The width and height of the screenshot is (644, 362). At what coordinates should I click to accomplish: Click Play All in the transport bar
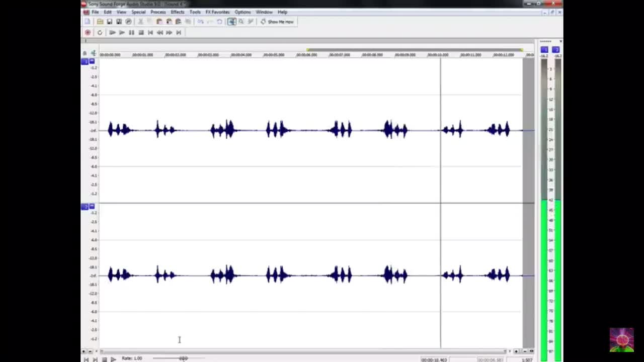point(112,32)
